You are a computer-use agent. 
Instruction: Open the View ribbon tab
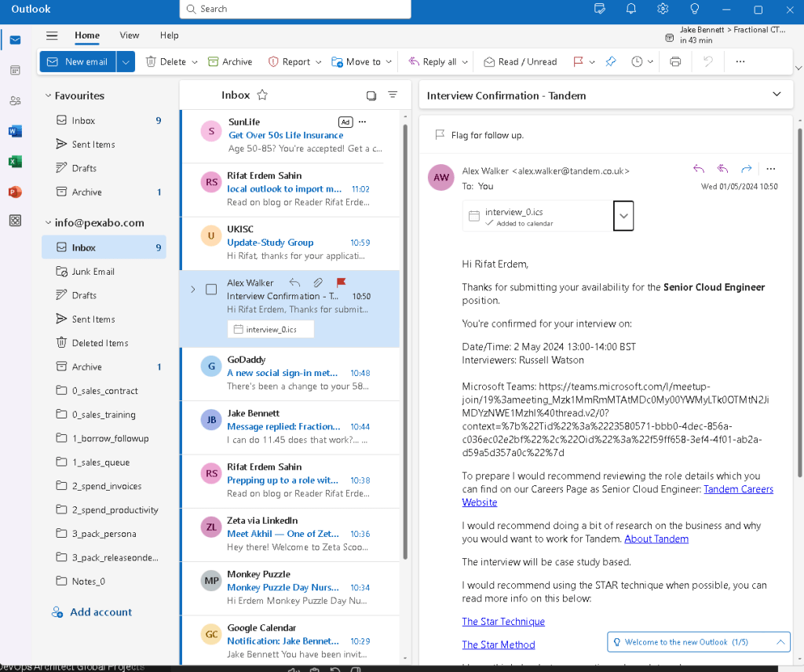pyautogui.click(x=130, y=35)
